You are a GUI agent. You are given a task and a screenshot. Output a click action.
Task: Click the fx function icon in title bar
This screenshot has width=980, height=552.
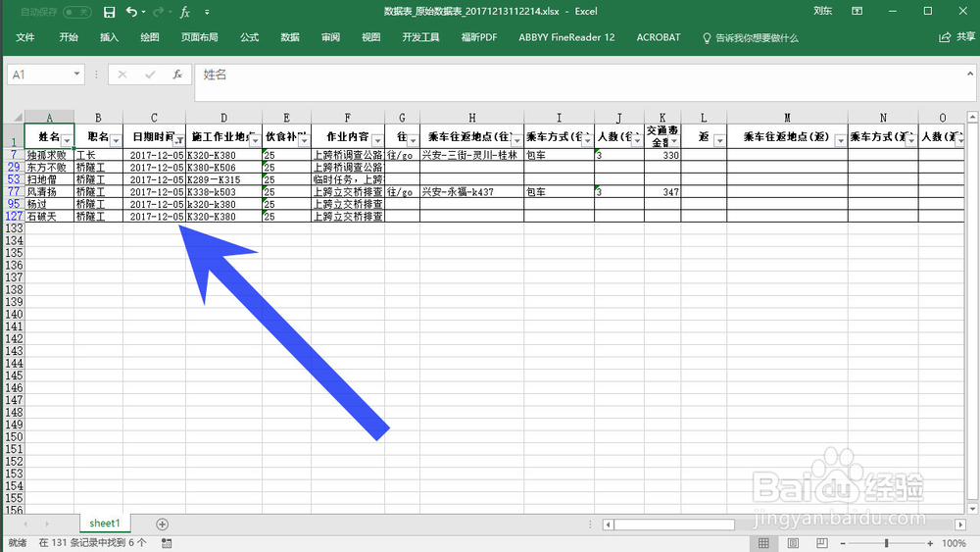[x=185, y=12]
